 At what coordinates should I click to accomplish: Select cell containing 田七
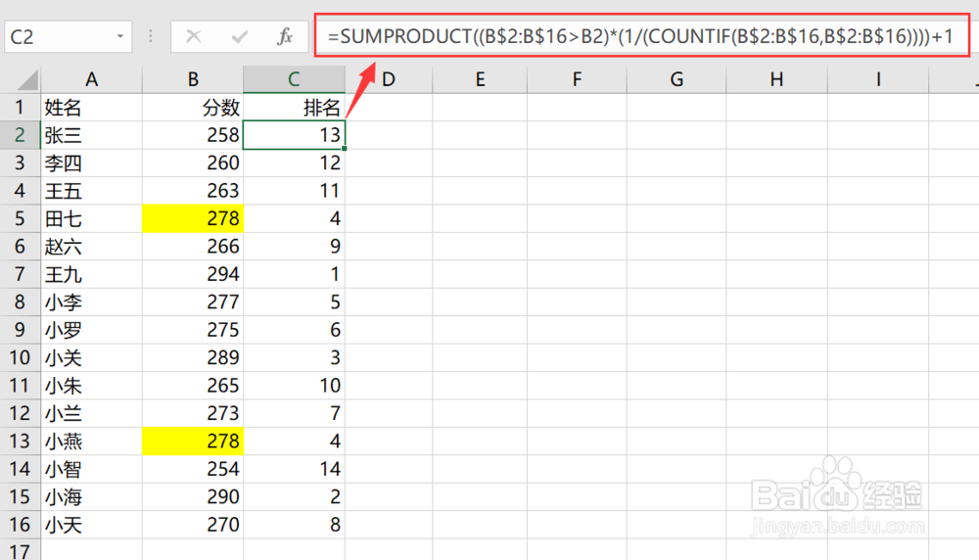click(x=91, y=218)
